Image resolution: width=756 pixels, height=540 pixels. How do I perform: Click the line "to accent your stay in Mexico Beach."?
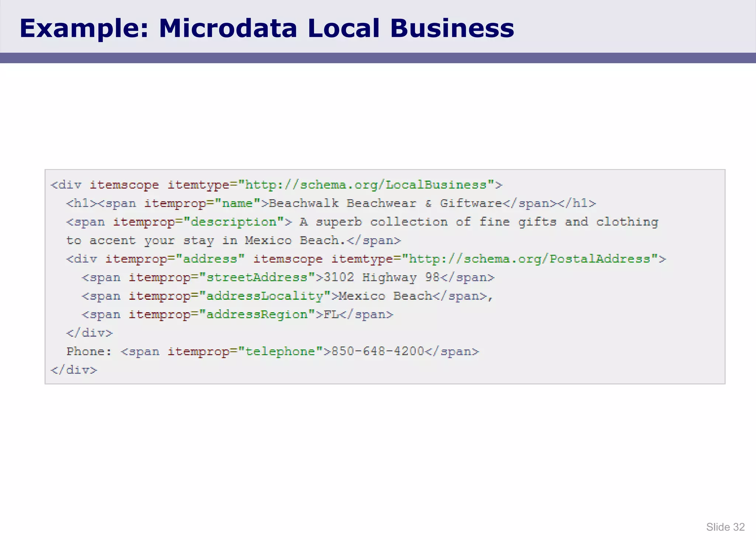click(206, 241)
